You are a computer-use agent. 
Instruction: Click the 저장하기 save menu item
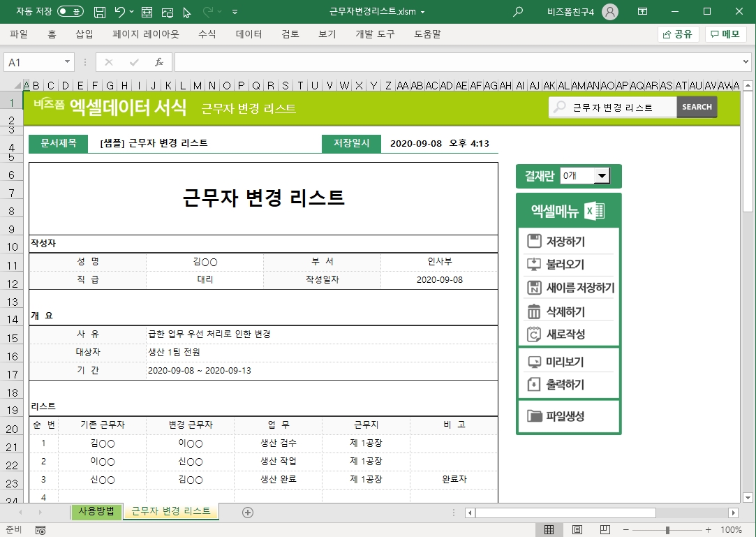pyautogui.click(x=565, y=242)
